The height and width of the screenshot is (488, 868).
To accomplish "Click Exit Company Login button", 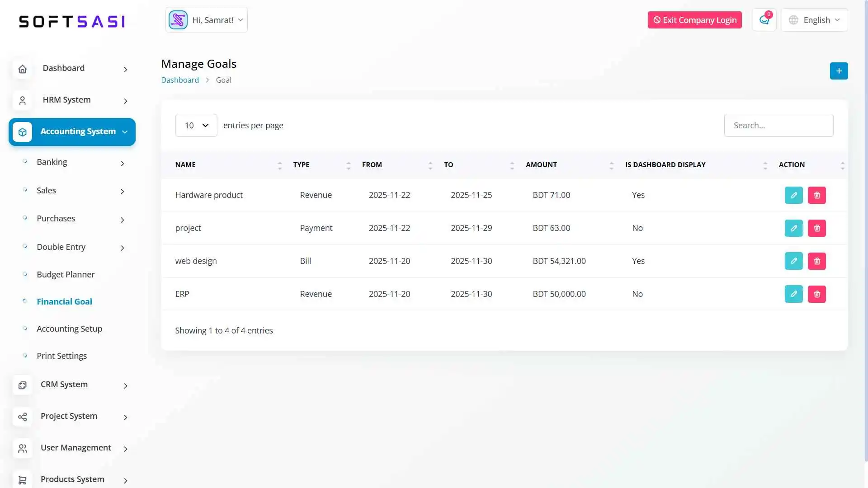I will coord(694,20).
